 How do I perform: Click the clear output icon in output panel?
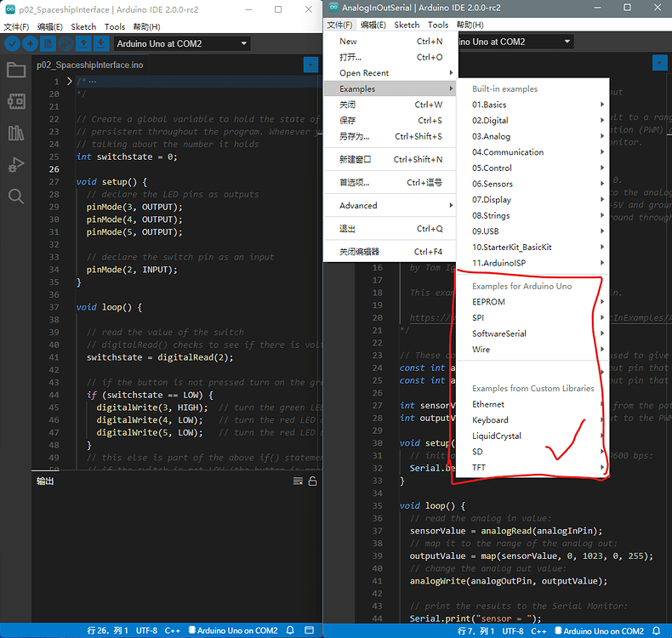(298, 481)
